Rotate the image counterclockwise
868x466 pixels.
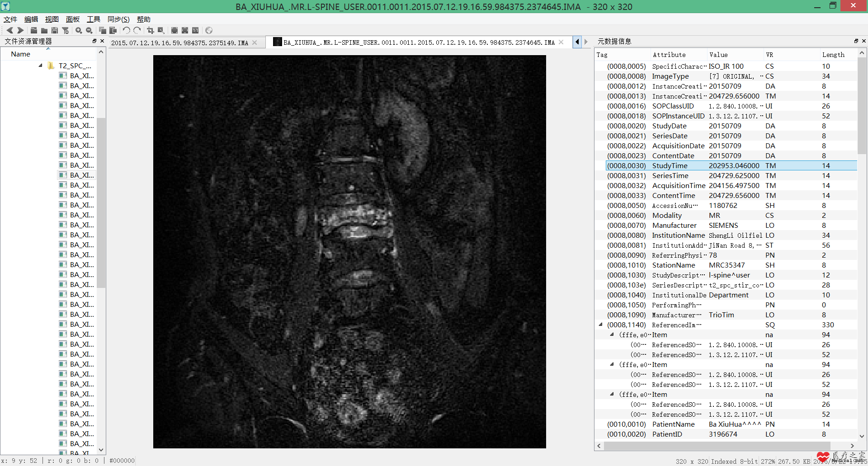pos(127,30)
